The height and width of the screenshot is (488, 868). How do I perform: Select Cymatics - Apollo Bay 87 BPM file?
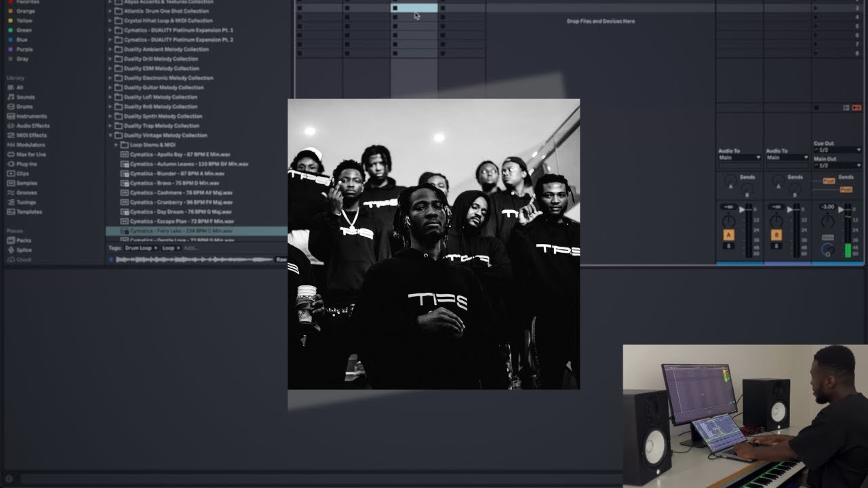[174, 154]
